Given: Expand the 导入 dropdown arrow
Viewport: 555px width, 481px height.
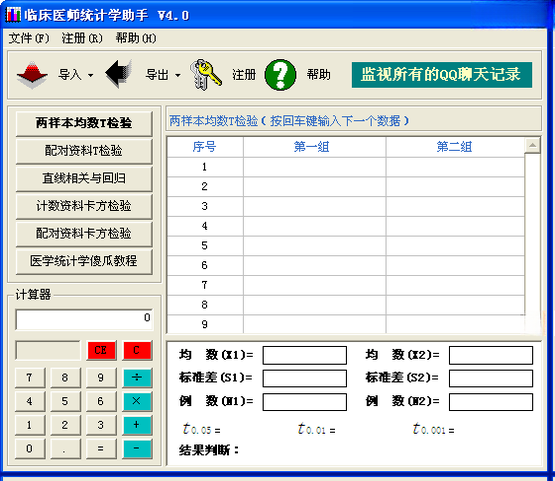Looking at the screenshot, I should 91,75.
